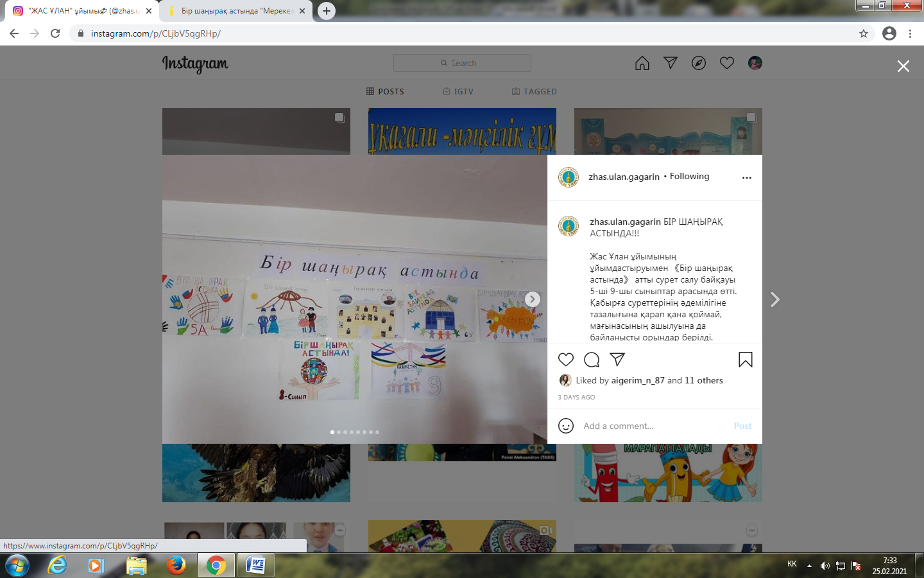Viewport: 924px width, 578px height.
Task: Advance to the next post arrow
Action: pos(775,300)
